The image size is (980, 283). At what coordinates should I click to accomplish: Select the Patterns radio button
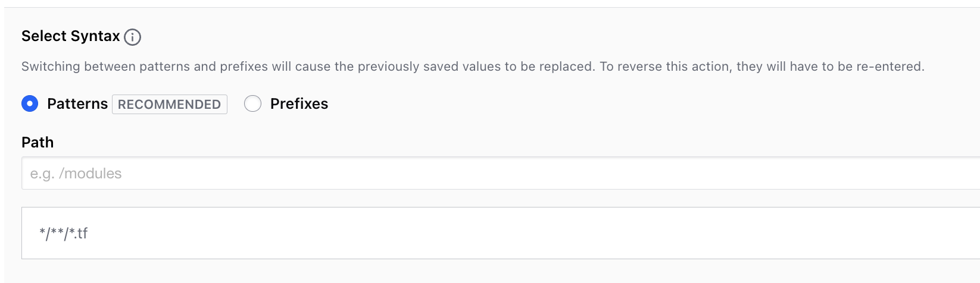(x=30, y=103)
